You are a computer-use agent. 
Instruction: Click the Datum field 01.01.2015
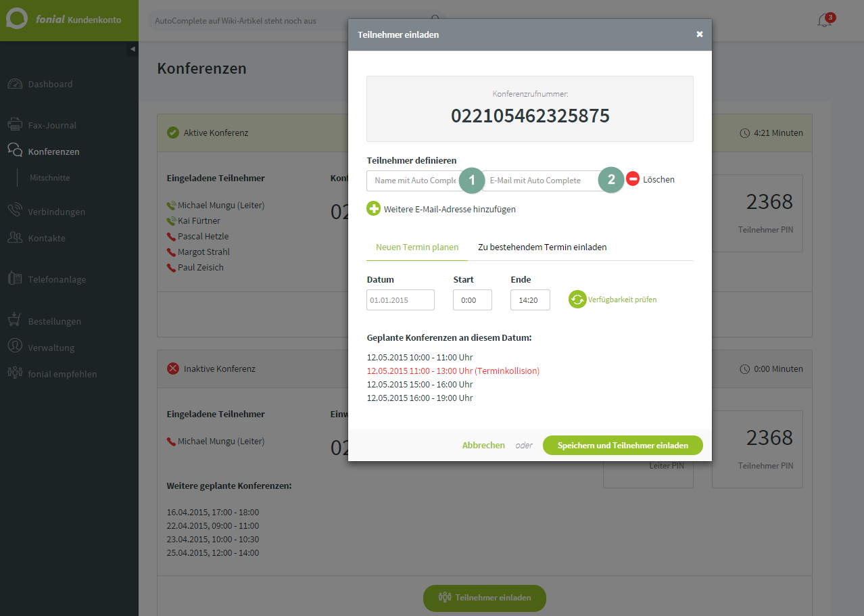click(x=400, y=300)
